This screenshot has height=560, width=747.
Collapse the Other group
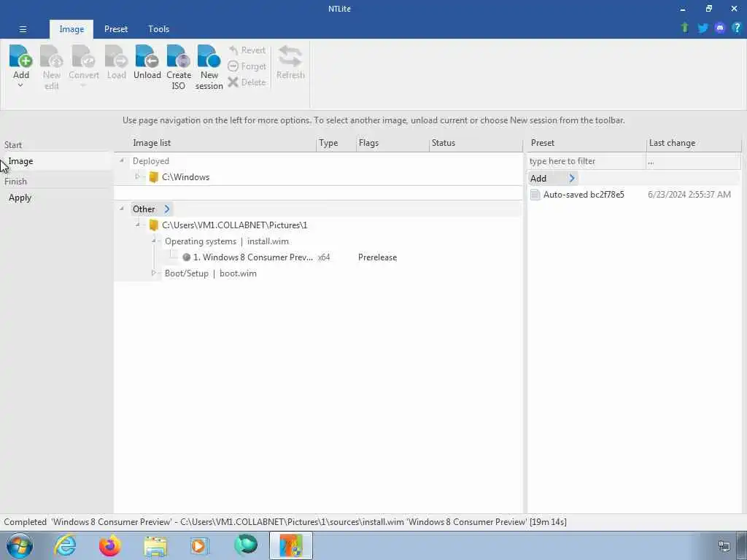tap(122, 209)
